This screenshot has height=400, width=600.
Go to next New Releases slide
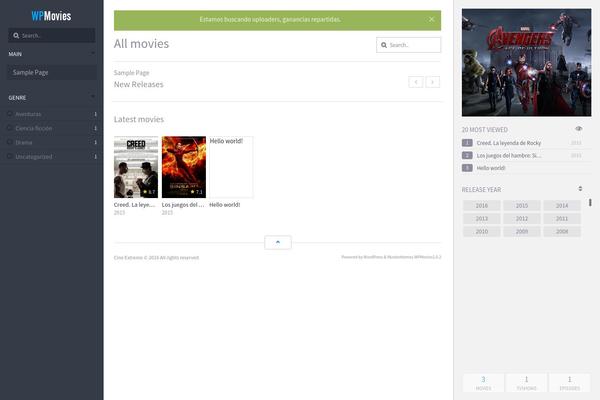pos(433,82)
